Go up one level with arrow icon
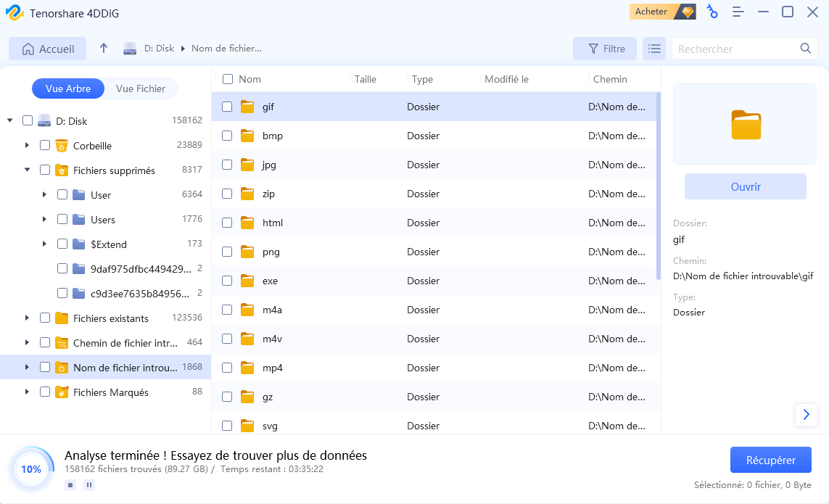 pyautogui.click(x=104, y=48)
